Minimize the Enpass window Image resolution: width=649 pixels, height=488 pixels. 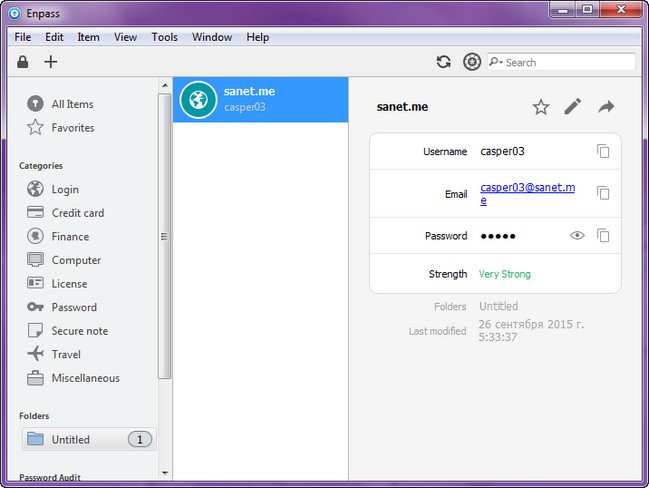(562, 10)
